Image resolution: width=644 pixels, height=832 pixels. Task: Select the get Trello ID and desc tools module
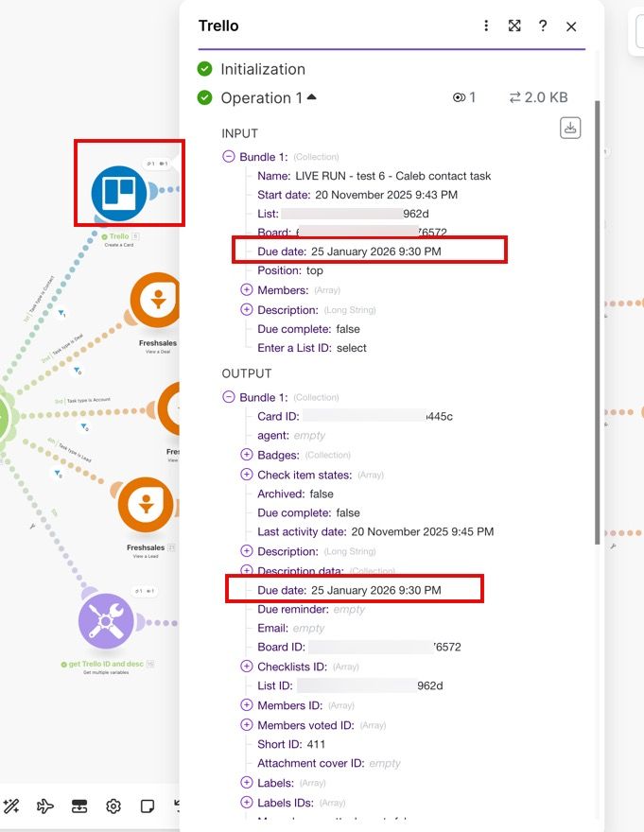[106, 621]
